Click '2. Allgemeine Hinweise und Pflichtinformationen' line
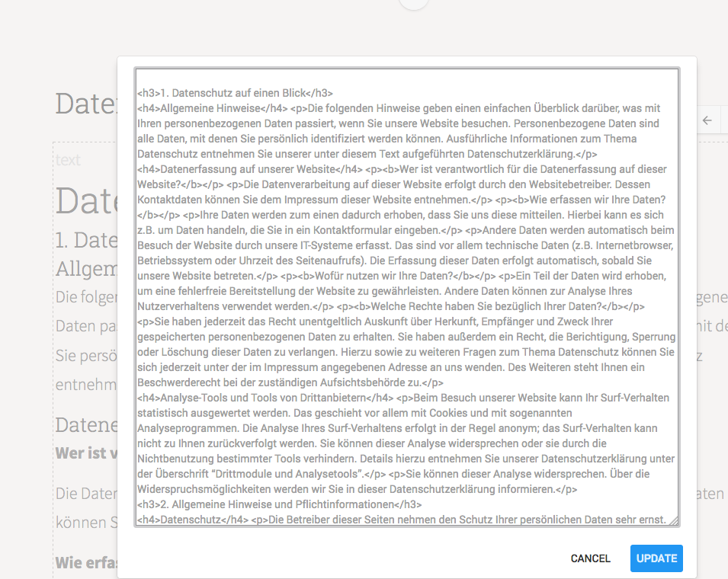This screenshot has width=728, height=579. 280,504
